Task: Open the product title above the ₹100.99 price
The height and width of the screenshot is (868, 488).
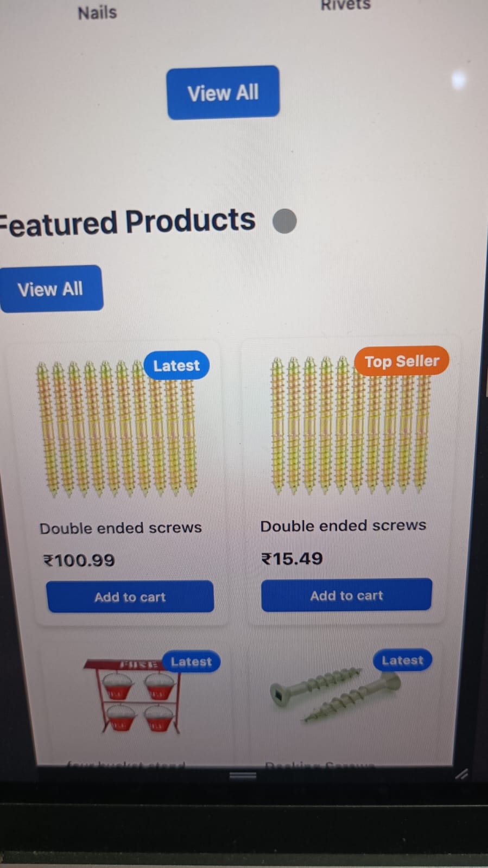Action: pyautogui.click(x=121, y=528)
